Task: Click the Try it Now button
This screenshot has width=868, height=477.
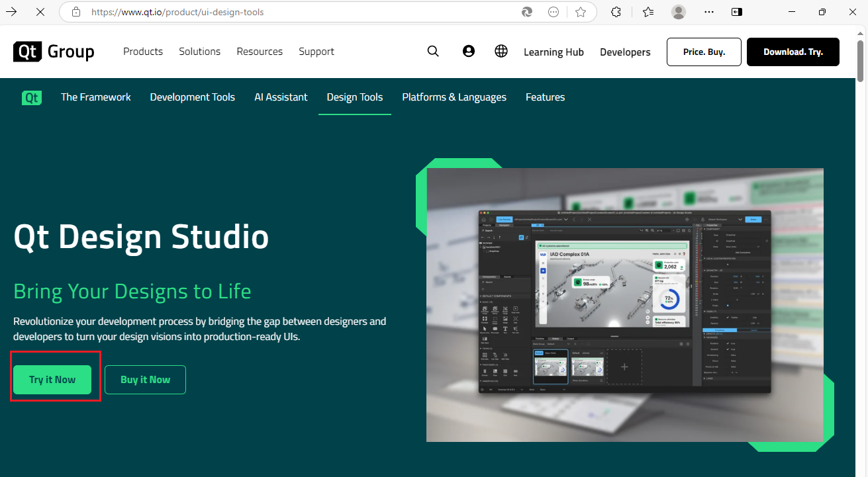Action: pyautogui.click(x=52, y=380)
